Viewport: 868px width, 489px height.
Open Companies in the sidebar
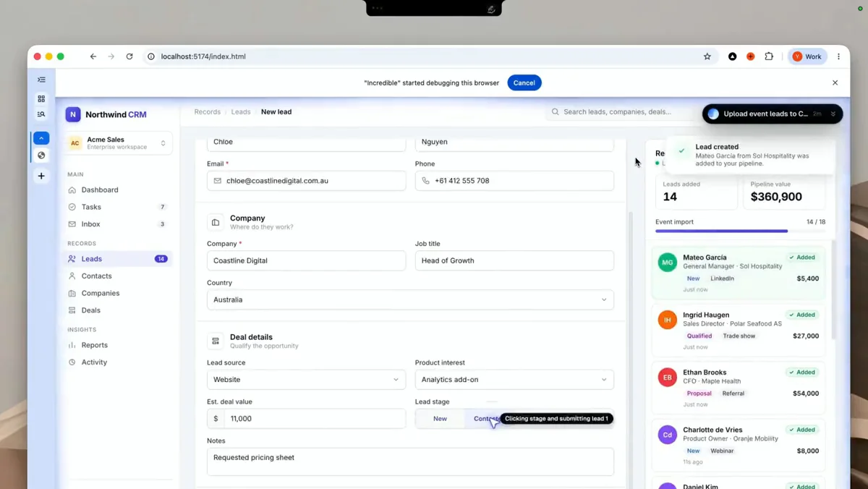[119, 293]
